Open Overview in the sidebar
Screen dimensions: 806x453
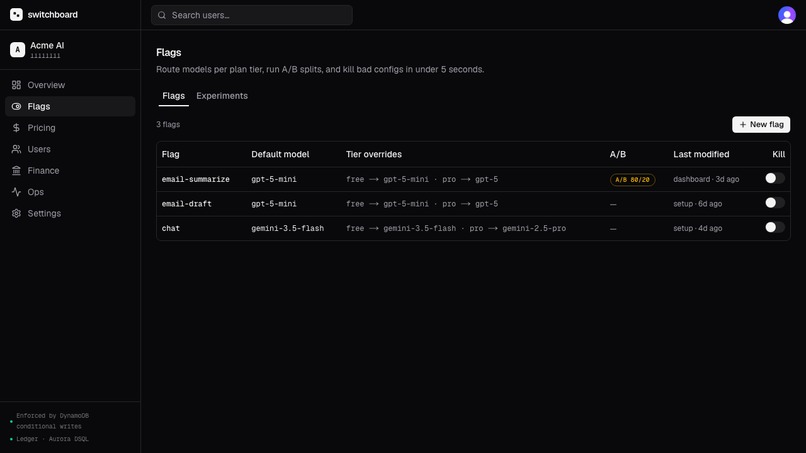pyautogui.click(x=70, y=85)
